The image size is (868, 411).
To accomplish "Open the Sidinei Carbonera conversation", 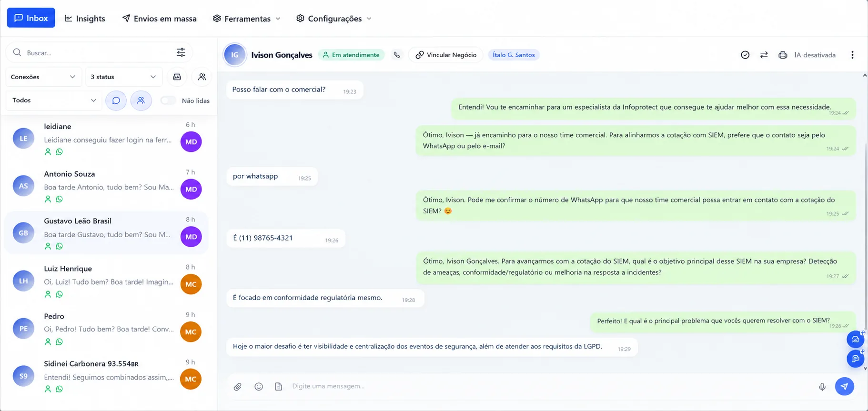I will 107,376.
